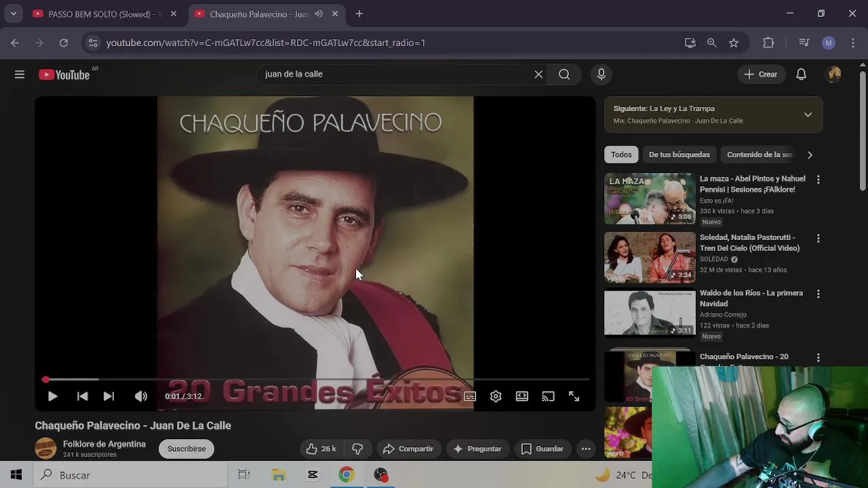Open Tren Del Cielo video thumbnail
This screenshot has height=488, width=868.
650,258
